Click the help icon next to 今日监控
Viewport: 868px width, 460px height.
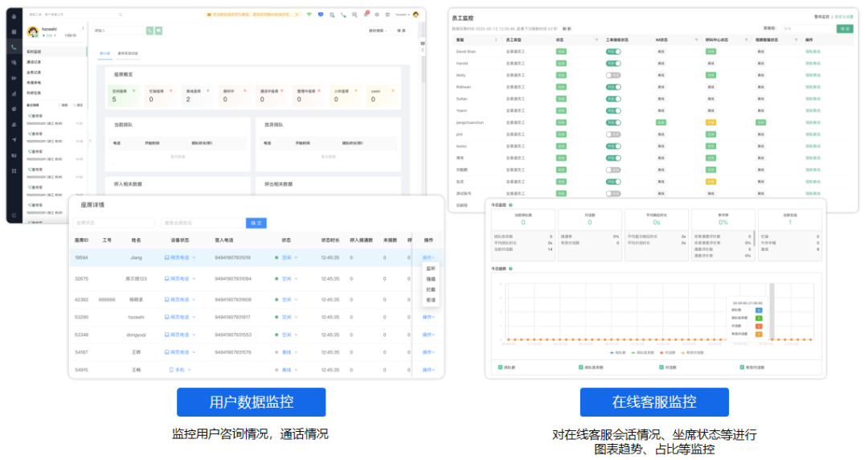coord(510,205)
